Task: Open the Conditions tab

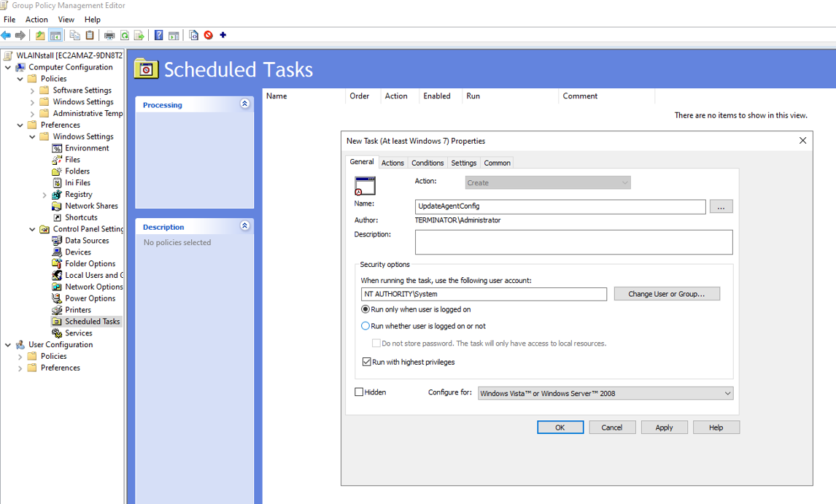Action: (x=427, y=163)
